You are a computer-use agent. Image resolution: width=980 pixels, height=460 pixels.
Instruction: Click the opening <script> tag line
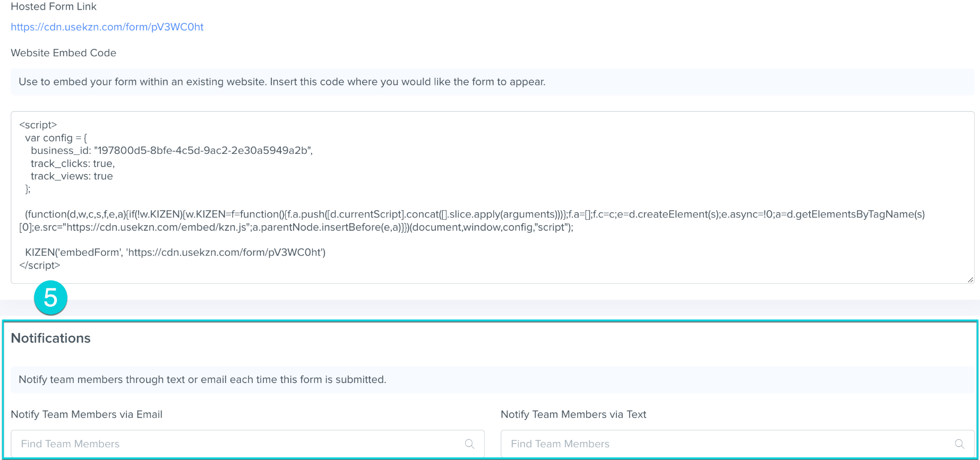click(x=38, y=125)
